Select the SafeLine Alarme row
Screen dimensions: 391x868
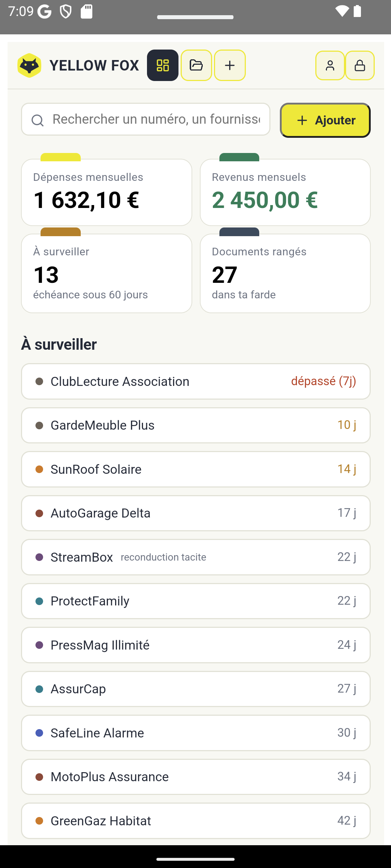click(196, 733)
